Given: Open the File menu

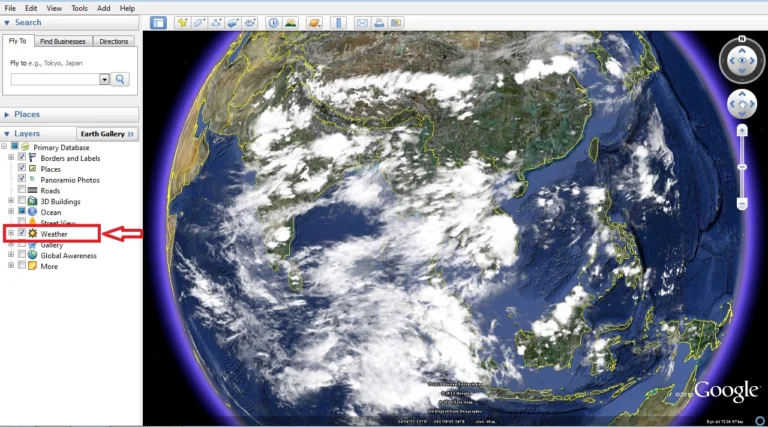Looking at the screenshot, I should tap(10, 8).
